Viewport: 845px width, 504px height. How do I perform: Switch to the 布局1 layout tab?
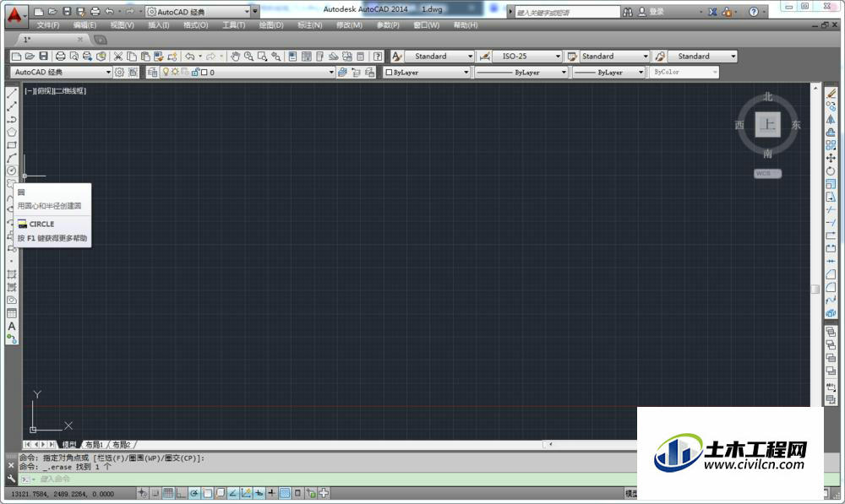point(95,445)
